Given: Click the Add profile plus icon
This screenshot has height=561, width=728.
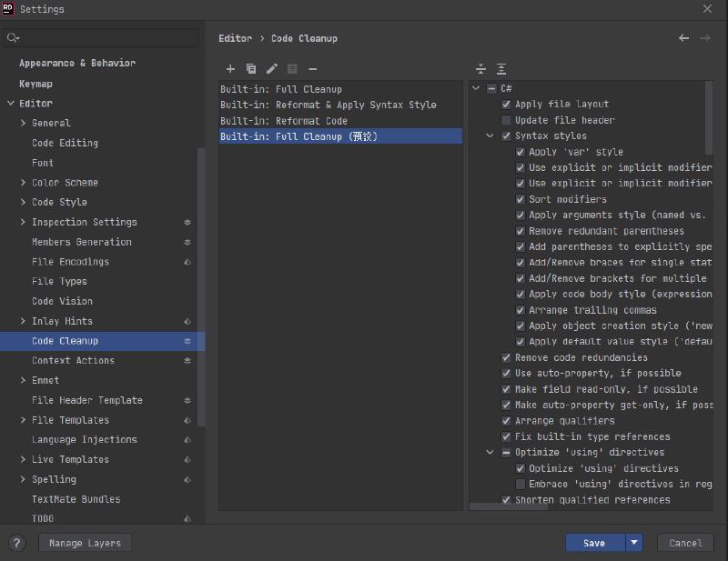Looking at the screenshot, I should (x=230, y=69).
